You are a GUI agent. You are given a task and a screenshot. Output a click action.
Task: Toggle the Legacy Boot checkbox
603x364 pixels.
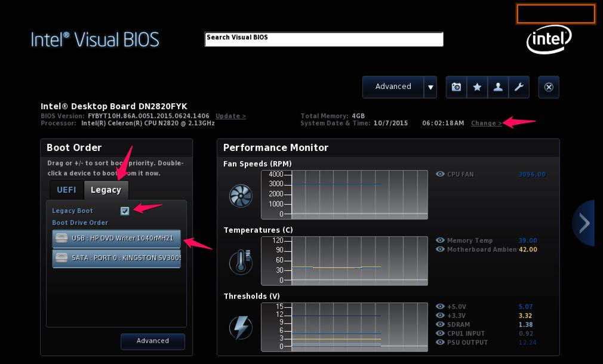tap(125, 211)
